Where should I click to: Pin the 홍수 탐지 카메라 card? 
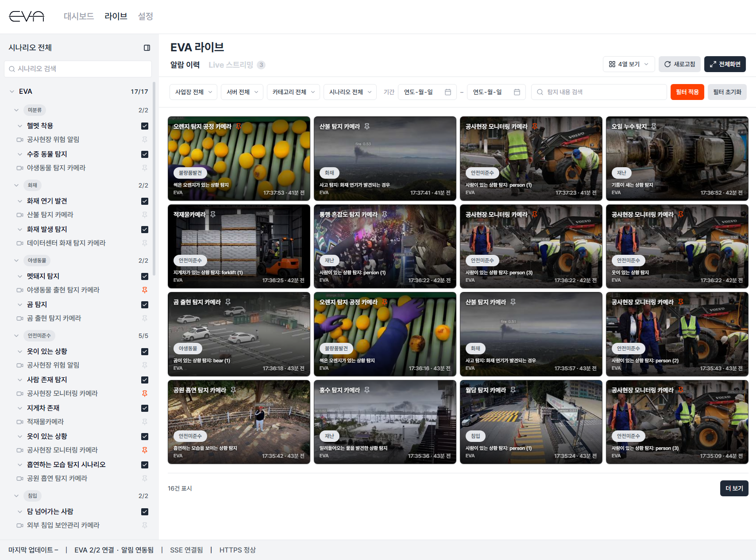click(x=367, y=390)
